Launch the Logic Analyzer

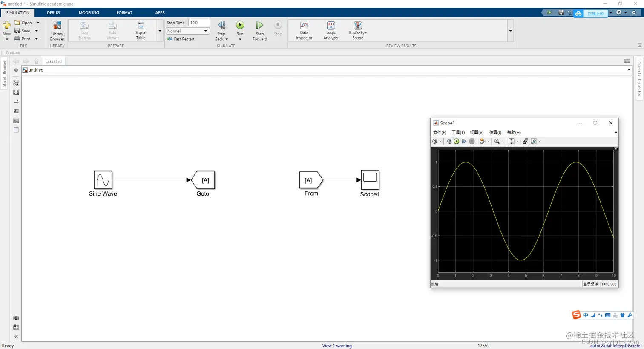tap(331, 31)
